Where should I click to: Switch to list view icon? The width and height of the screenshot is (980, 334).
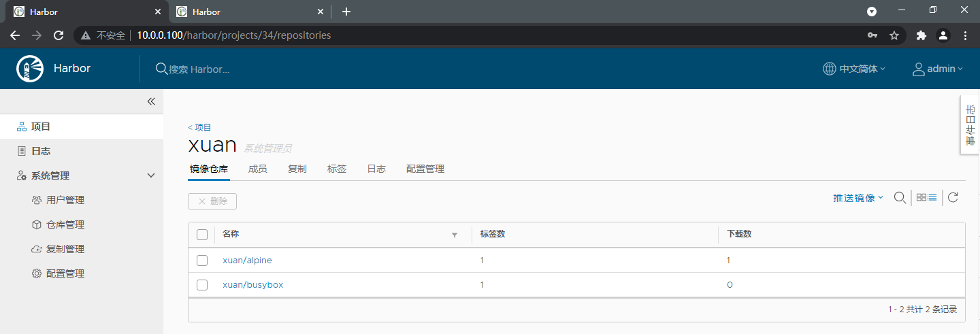click(932, 198)
